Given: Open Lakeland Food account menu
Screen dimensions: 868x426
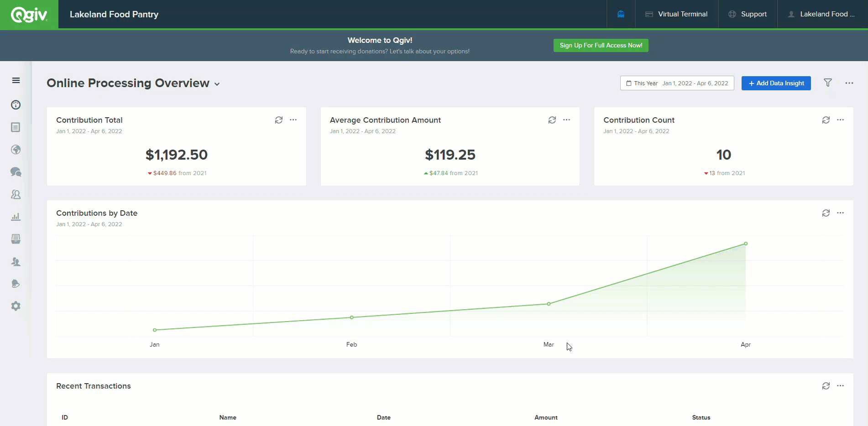Looking at the screenshot, I should coord(821,14).
